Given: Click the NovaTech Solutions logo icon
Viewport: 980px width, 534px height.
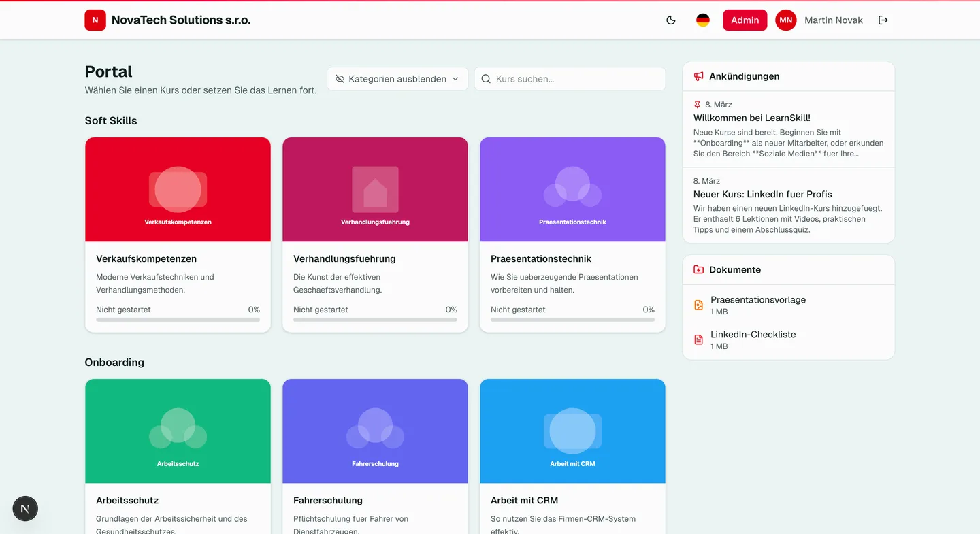Looking at the screenshot, I should [95, 20].
